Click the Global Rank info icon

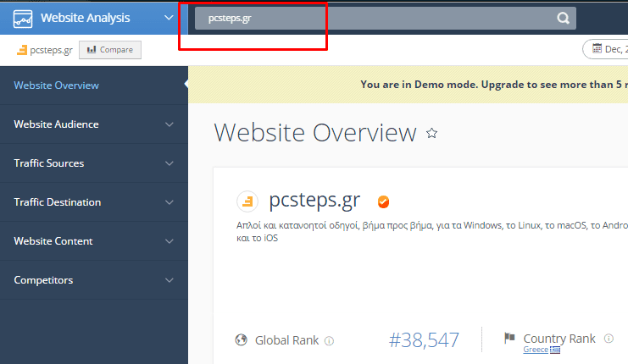329,341
